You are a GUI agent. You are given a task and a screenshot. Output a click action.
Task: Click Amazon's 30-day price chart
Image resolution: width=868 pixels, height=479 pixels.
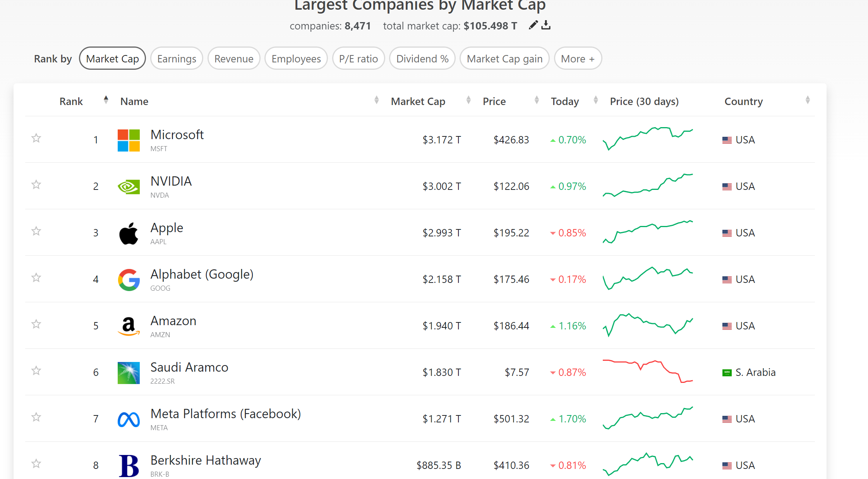[648, 325]
